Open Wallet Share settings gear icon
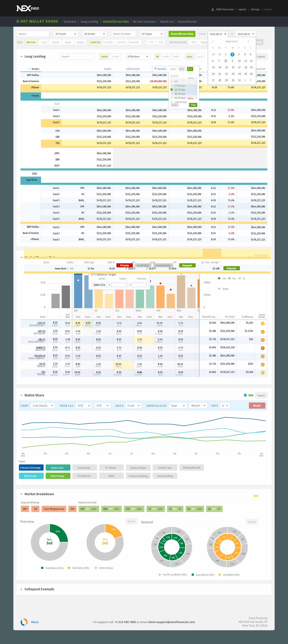The width and height of the screenshot is (288, 644). (245, 395)
